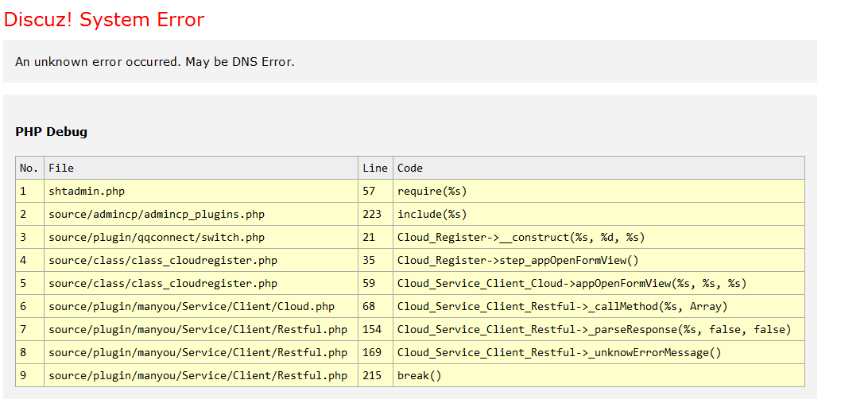Viewport: 868px width, 411px height.
Task: Click the 'No.' column header
Action: click(x=30, y=168)
